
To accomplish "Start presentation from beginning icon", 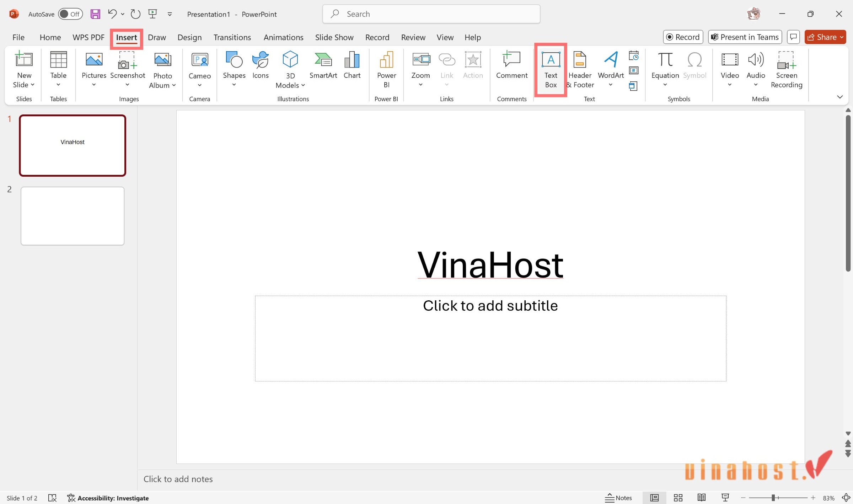I will coord(153,14).
